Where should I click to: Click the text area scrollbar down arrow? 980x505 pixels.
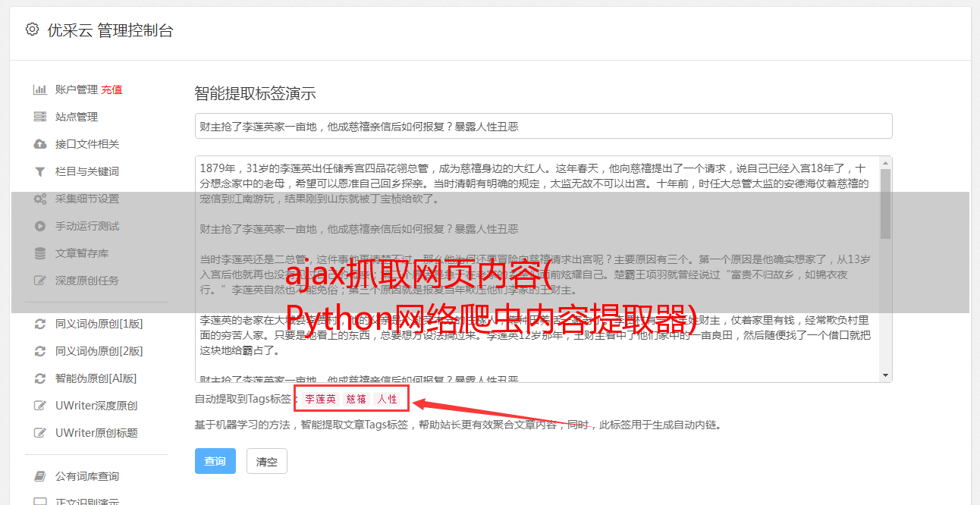pos(885,375)
